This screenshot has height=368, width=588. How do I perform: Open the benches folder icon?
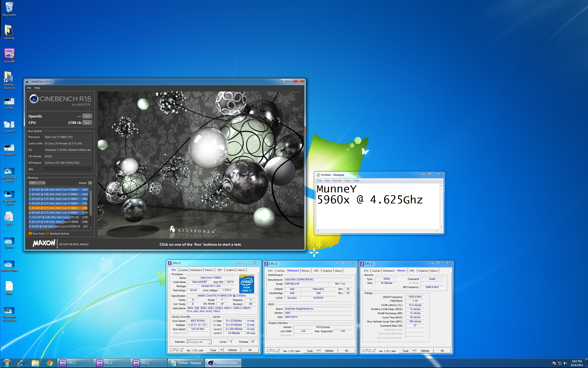pos(9,32)
